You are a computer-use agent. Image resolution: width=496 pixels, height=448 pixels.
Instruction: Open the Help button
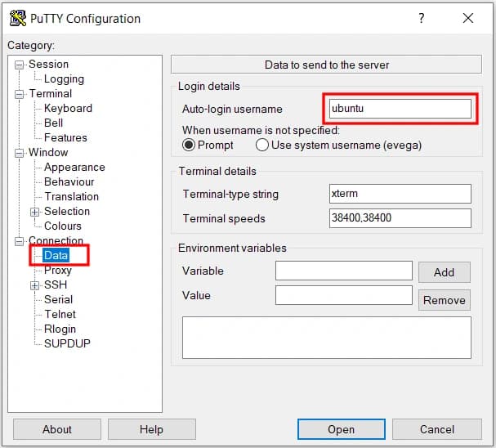click(x=151, y=430)
